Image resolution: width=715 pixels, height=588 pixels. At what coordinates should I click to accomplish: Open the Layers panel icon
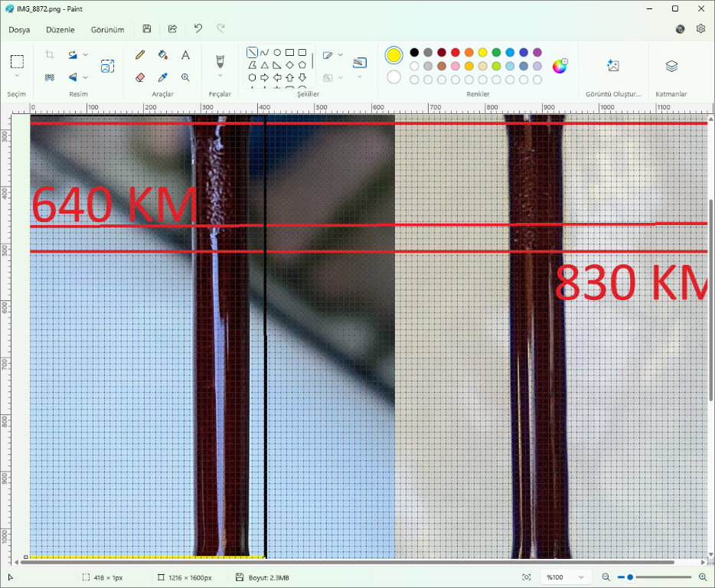671,66
